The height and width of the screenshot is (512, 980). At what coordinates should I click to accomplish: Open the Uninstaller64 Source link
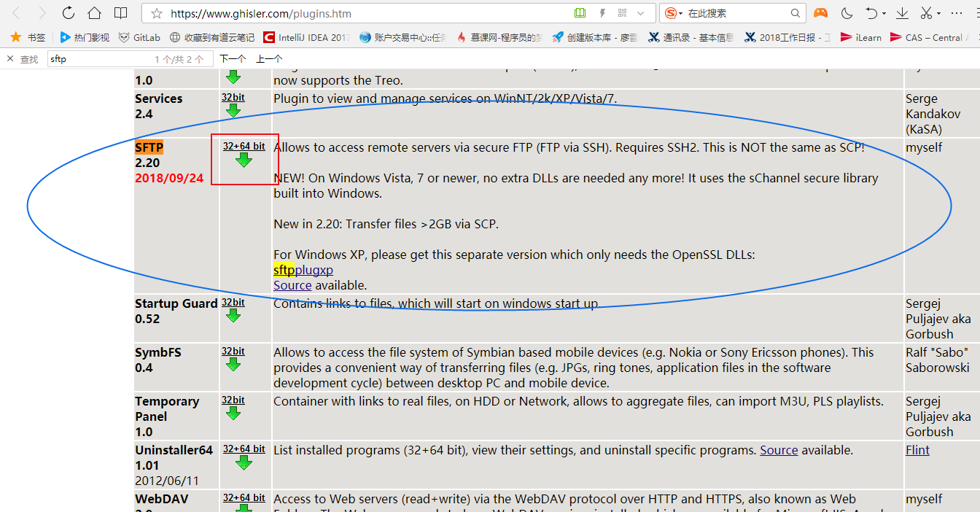coord(779,450)
